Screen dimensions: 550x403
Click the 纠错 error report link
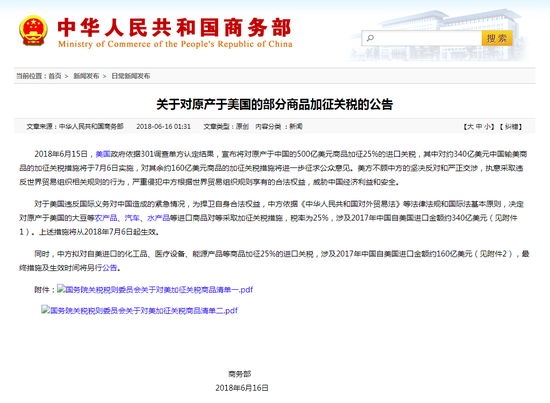(x=511, y=127)
